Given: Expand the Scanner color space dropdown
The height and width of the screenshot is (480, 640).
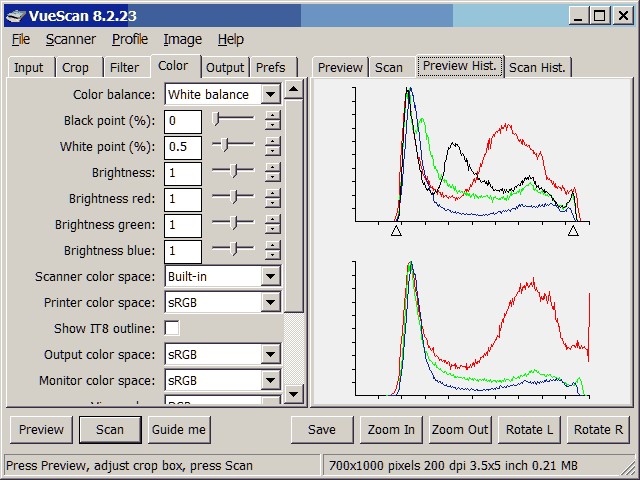Looking at the screenshot, I should tap(270, 276).
